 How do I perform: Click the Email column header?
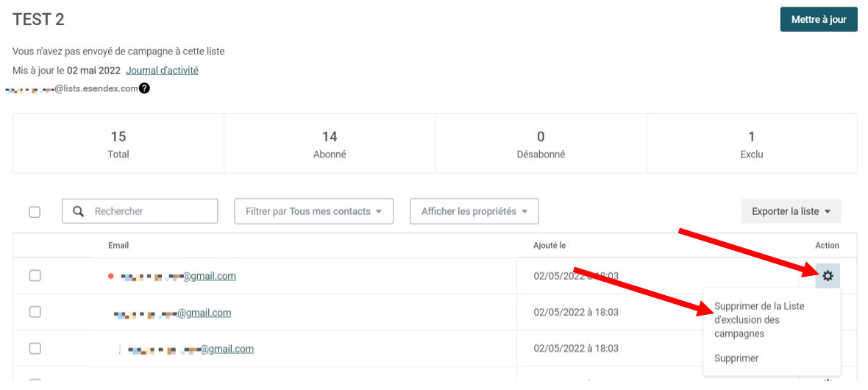click(118, 246)
